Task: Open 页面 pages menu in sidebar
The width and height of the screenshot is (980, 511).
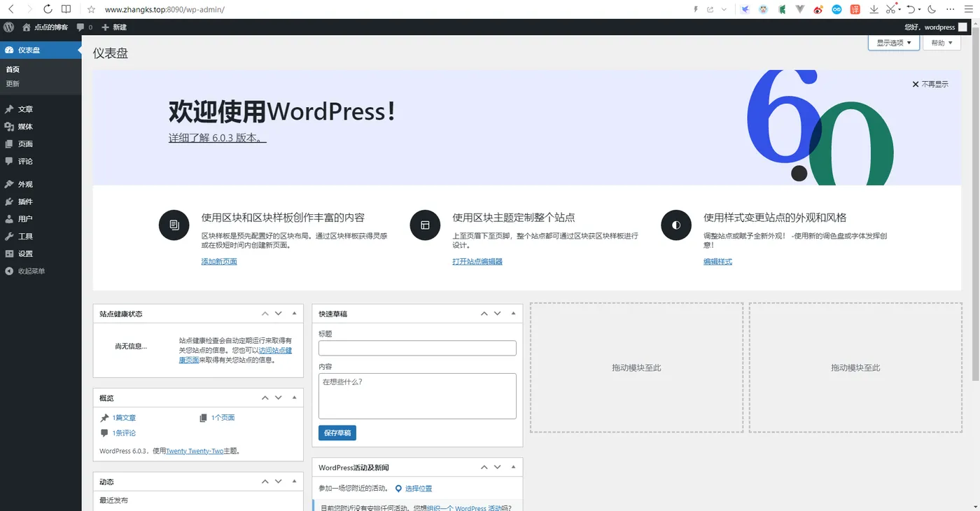Action: click(x=41, y=144)
